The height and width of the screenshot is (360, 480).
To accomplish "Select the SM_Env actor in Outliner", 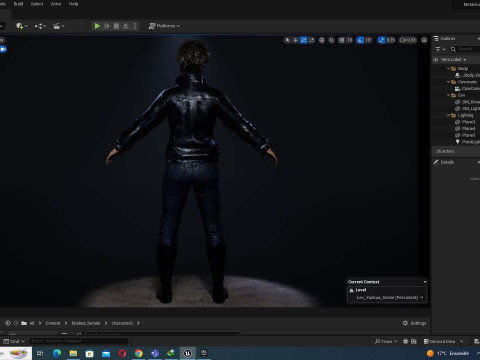I will pyautogui.click(x=467, y=102).
